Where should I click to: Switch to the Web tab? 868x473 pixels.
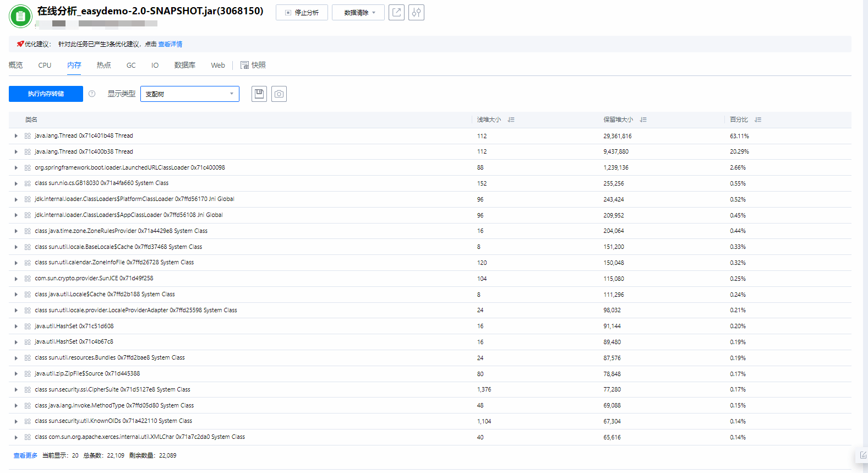tap(218, 65)
